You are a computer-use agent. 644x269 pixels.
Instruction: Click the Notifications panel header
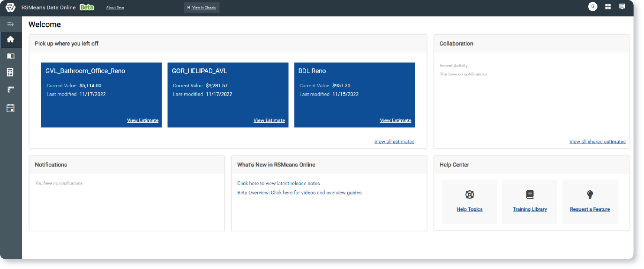[x=51, y=165]
